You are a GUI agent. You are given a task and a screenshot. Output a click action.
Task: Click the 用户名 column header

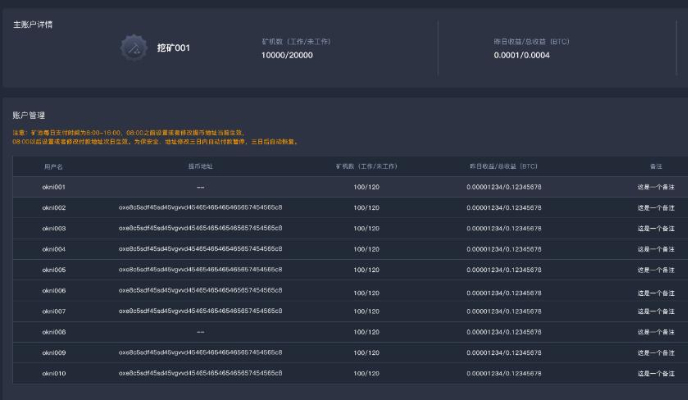[54, 167]
